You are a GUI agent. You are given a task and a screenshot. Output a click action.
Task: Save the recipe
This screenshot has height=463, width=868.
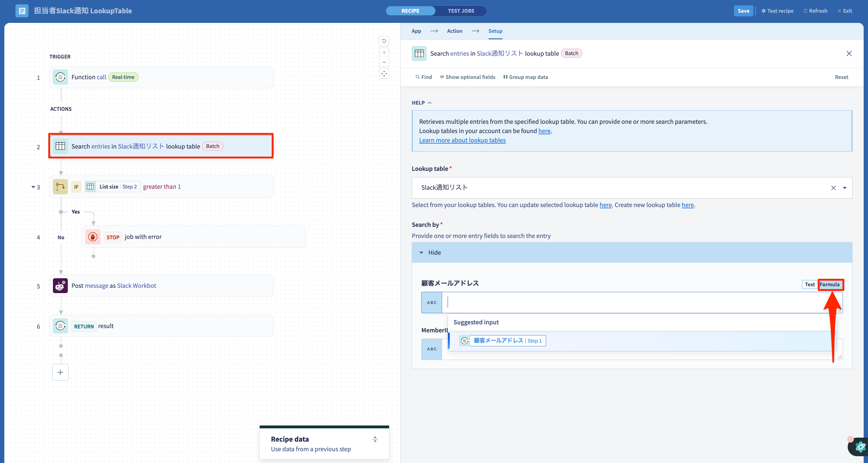point(743,11)
